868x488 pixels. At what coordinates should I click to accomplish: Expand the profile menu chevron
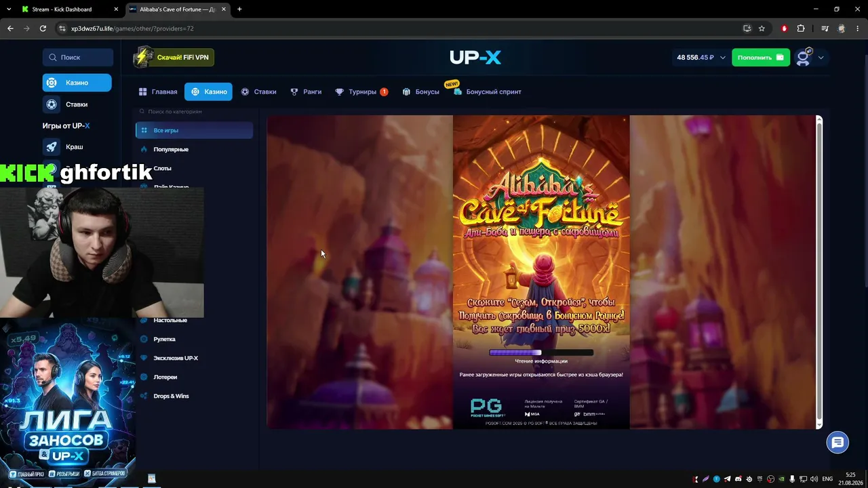pyautogui.click(x=821, y=58)
